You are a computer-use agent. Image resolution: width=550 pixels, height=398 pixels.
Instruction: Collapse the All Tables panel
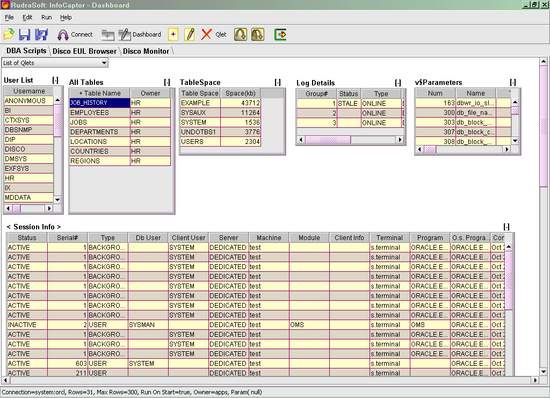coord(167,82)
